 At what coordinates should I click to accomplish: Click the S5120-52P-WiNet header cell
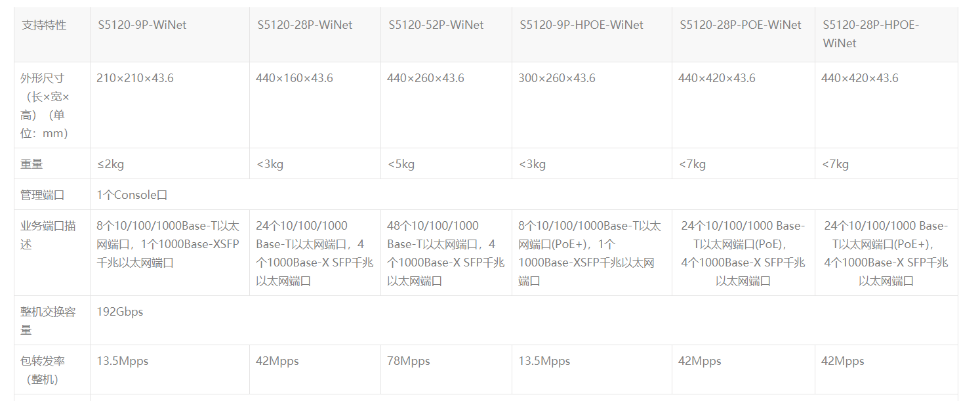(x=436, y=25)
